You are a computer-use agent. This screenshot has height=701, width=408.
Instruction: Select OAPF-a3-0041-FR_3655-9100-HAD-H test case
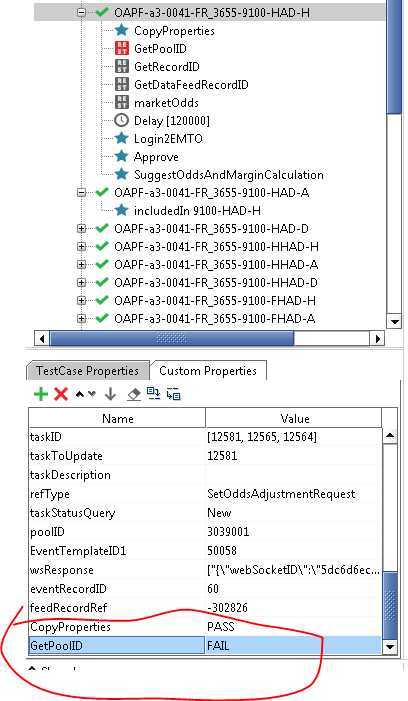click(x=212, y=13)
